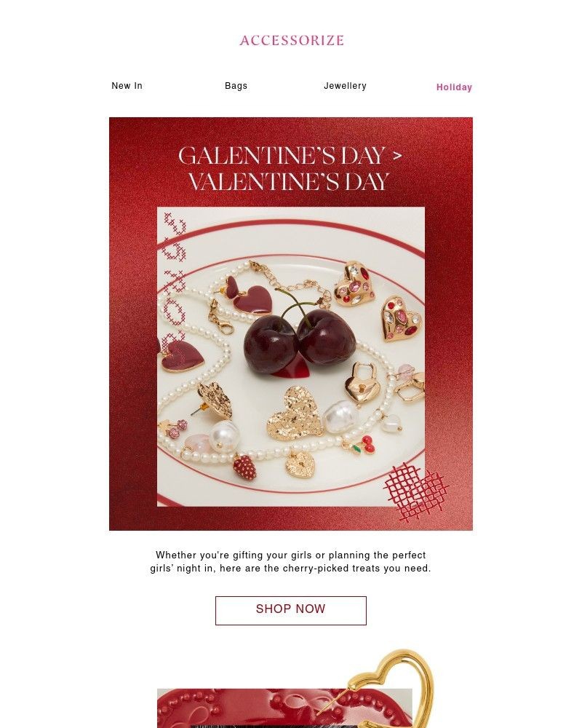
Task: Click the Galentine's Day headline text
Action: tap(291, 165)
